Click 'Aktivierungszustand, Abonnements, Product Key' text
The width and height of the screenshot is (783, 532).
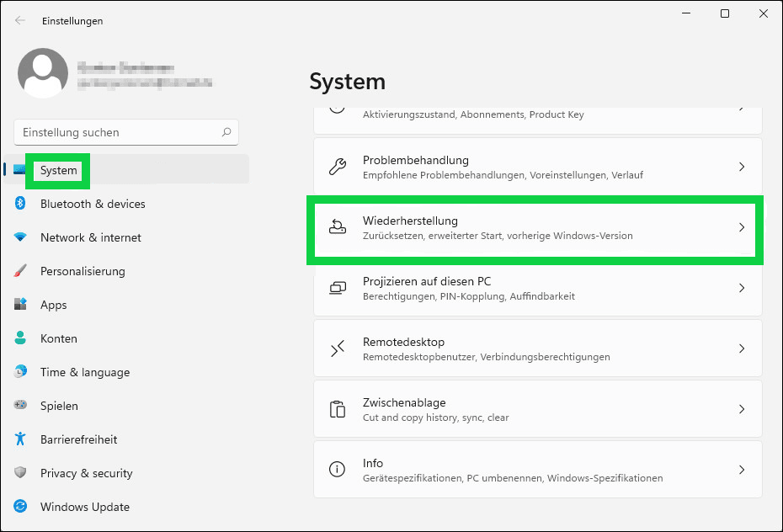473,114
